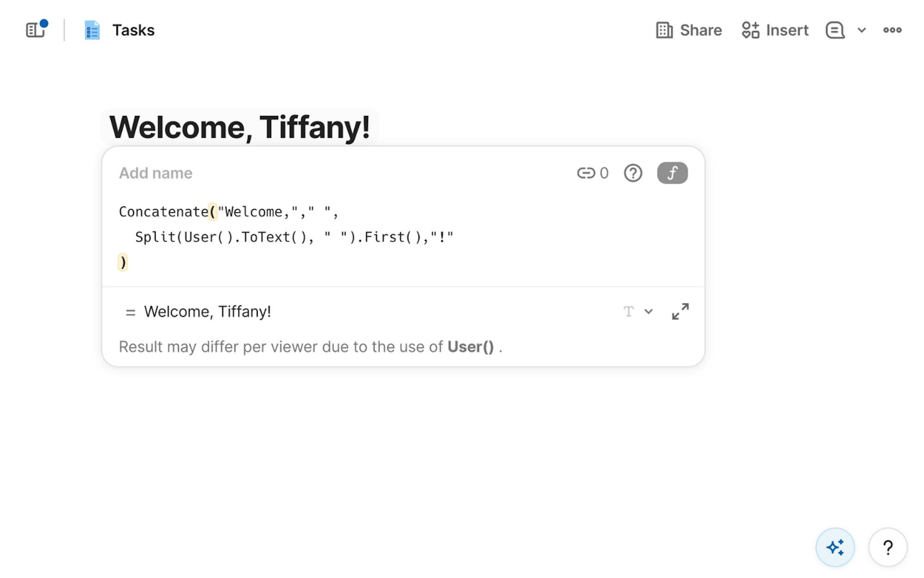Open the Share dialog
924x578 pixels.
coord(689,30)
